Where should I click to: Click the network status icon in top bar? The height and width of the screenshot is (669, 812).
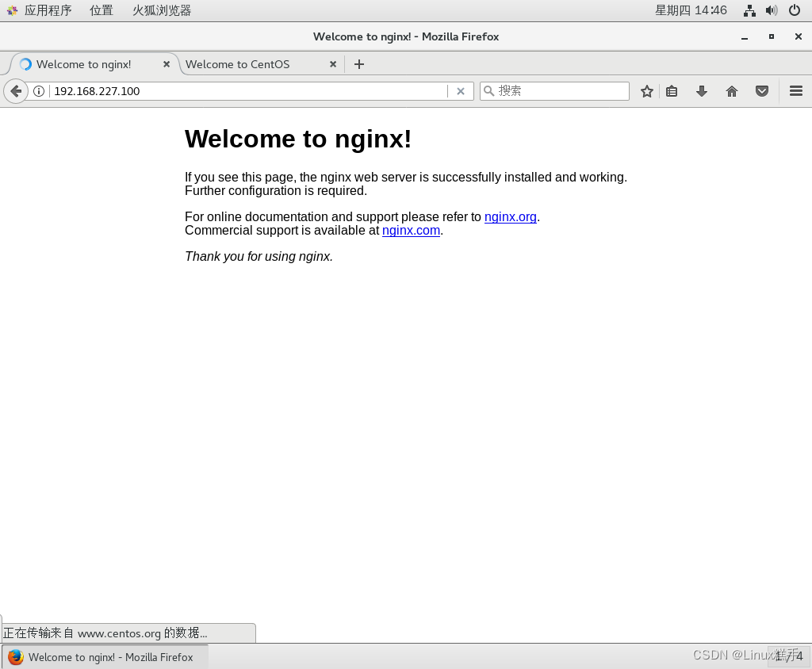749,10
